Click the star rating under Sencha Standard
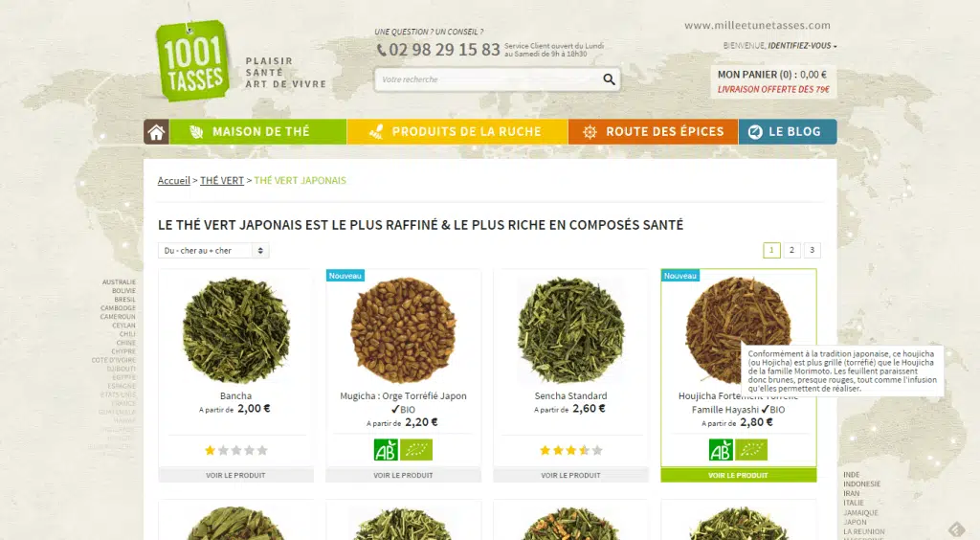Viewport: 980px width, 540px height. click(x=571, y=450)
